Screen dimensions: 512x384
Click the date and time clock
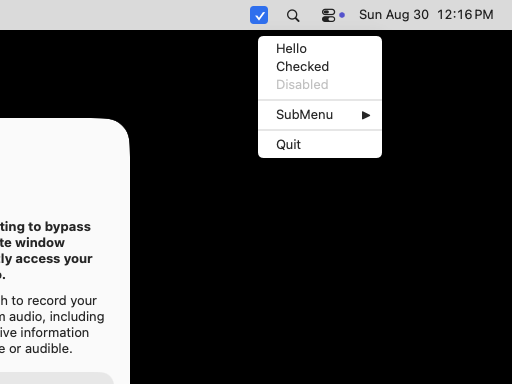426,15
